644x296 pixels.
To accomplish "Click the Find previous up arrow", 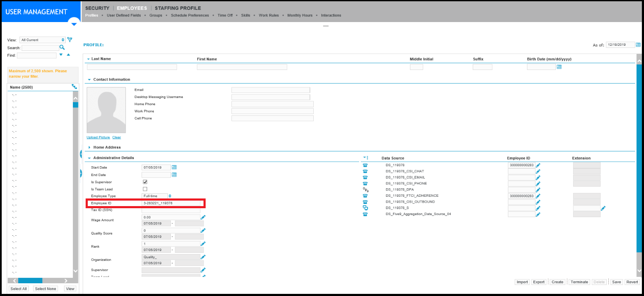I will 68,55.
